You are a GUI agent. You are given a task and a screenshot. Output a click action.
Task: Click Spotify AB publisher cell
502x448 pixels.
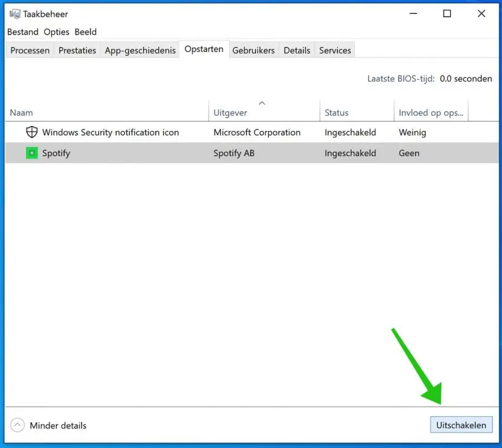coord(234,153)
